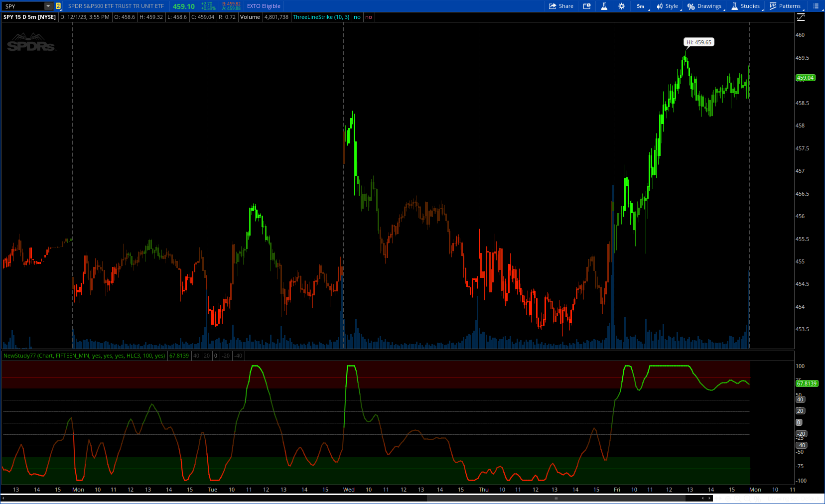Click the Wed marker on time axis
The width and height of the screenshot is (825, 504).
(x=349, y=490)
